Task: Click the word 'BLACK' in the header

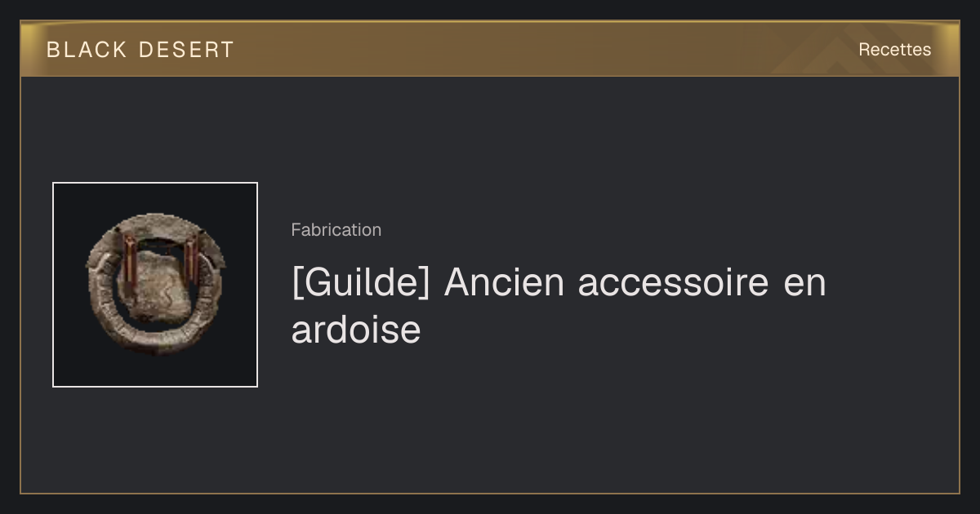Action: pos(87,50)
